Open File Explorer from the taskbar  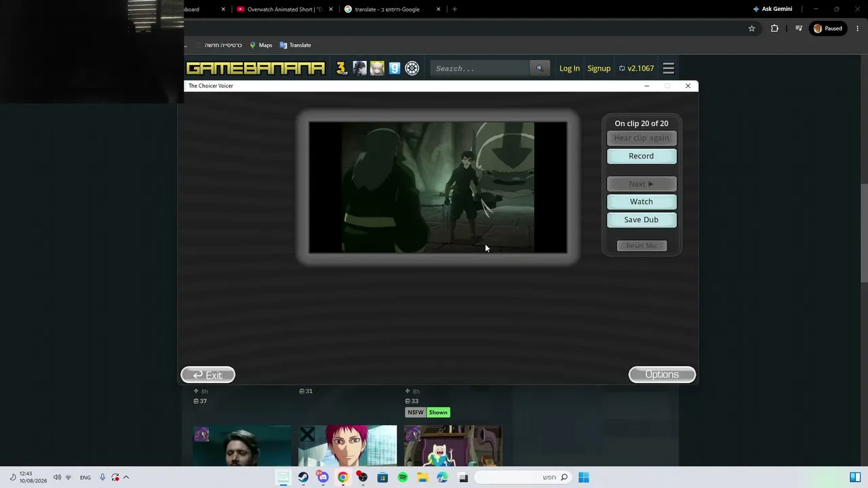422,478
